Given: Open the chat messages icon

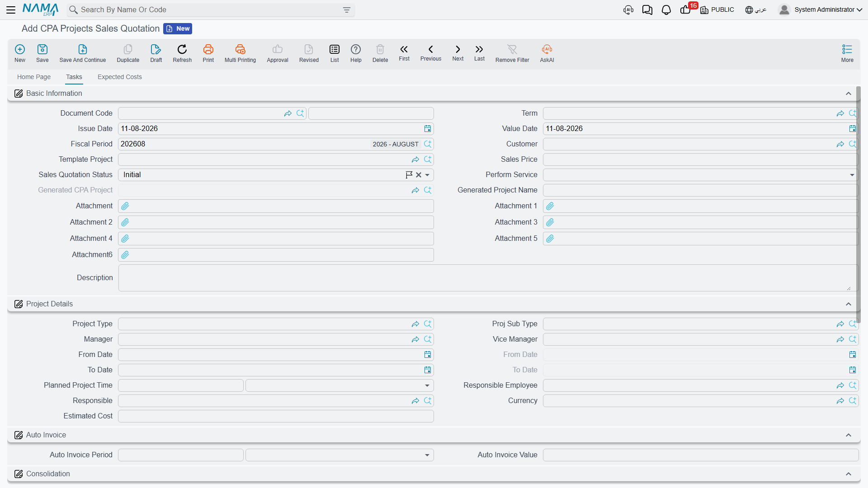Looking at the screenshot, I should click(647, 10).
